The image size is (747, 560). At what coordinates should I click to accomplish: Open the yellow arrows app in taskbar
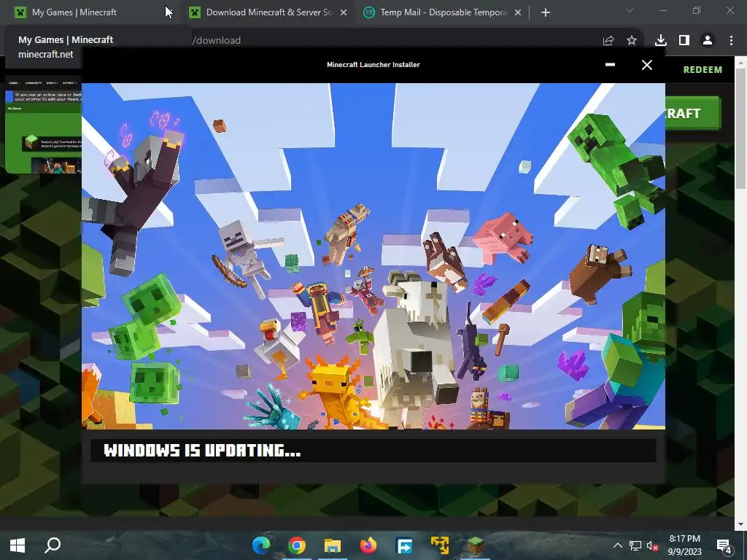tap(440, 545)
